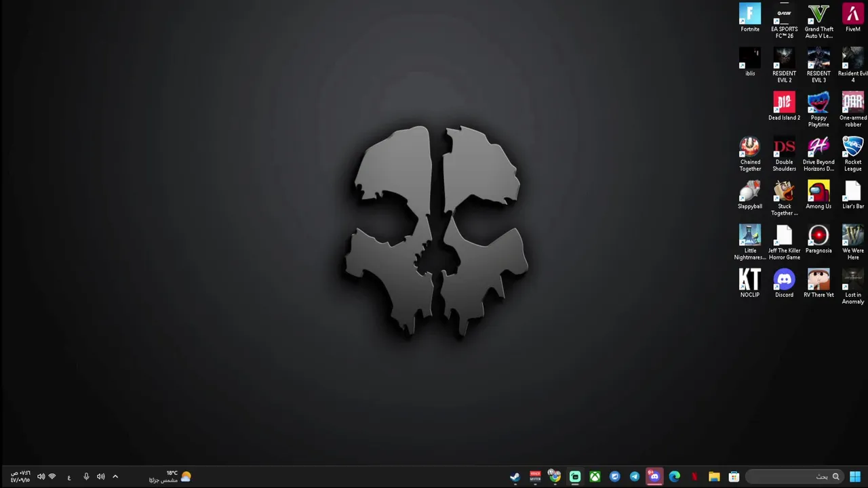Open the weather widget showing 18°C
This screenshot has height=488, width=868.
pos(170,476)
